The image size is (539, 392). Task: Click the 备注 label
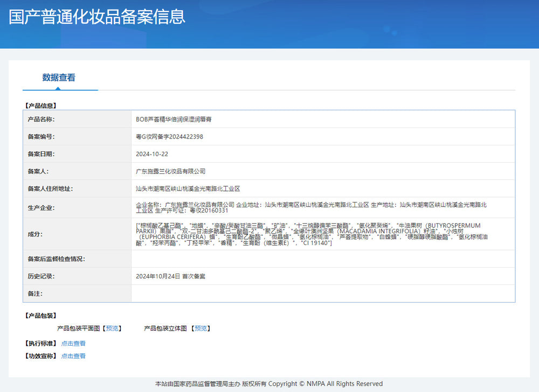(35, 293)
